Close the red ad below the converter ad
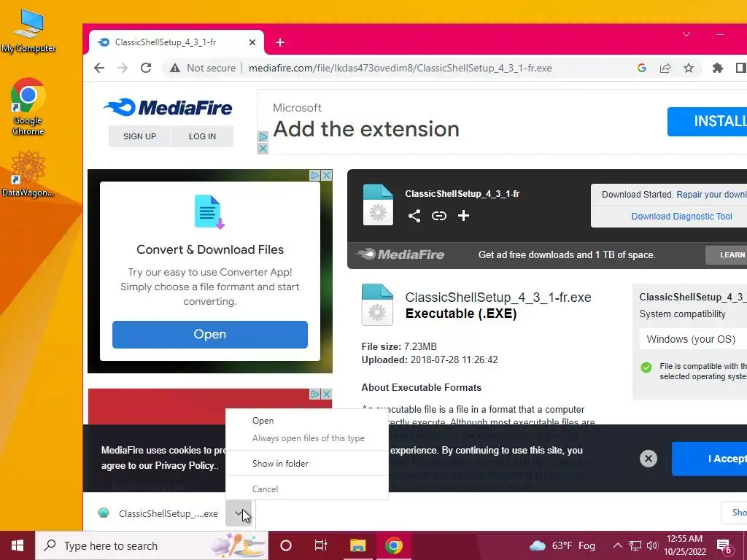The image size is (747, 560). [x=326, y=394]
